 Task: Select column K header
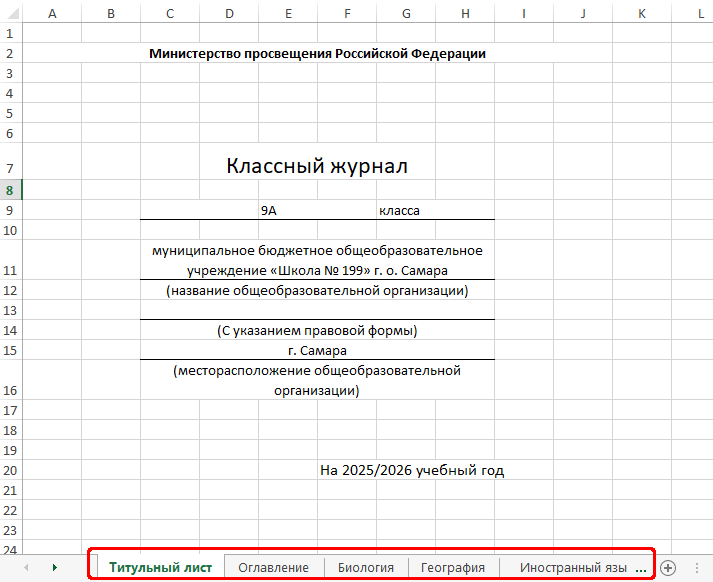tap(641, 12)
